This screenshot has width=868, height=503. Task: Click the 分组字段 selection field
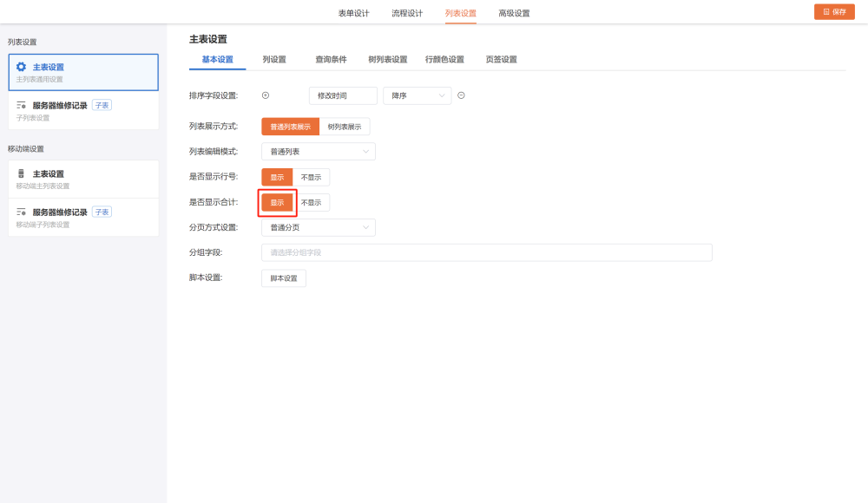486,252
